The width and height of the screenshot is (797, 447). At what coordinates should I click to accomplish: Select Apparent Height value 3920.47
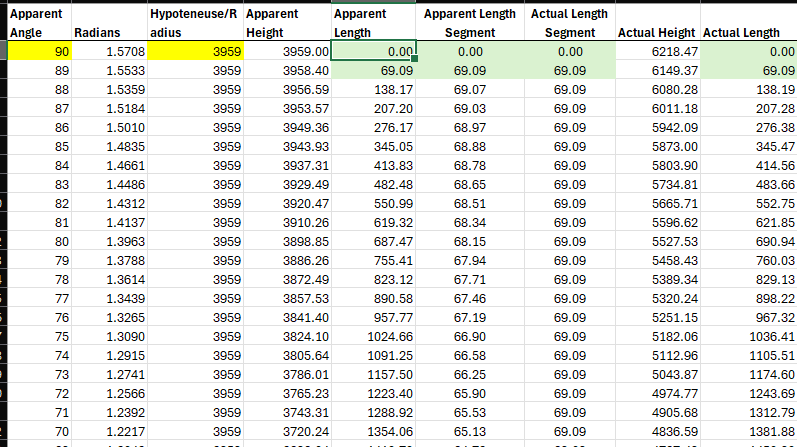[x=287, y=203]
